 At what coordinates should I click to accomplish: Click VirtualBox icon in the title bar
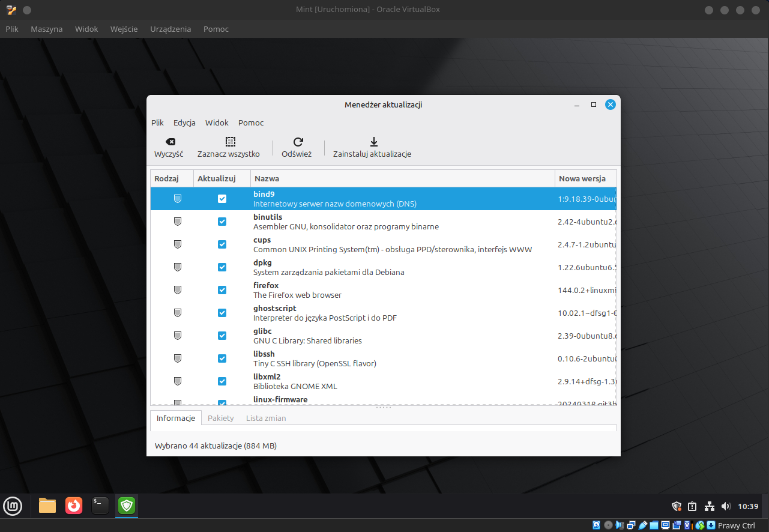[x=11, y=10]
